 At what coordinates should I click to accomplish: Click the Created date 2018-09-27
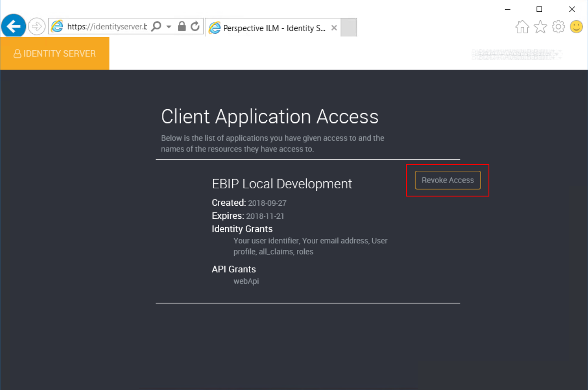pyautogui.click(x=267, y=203)
